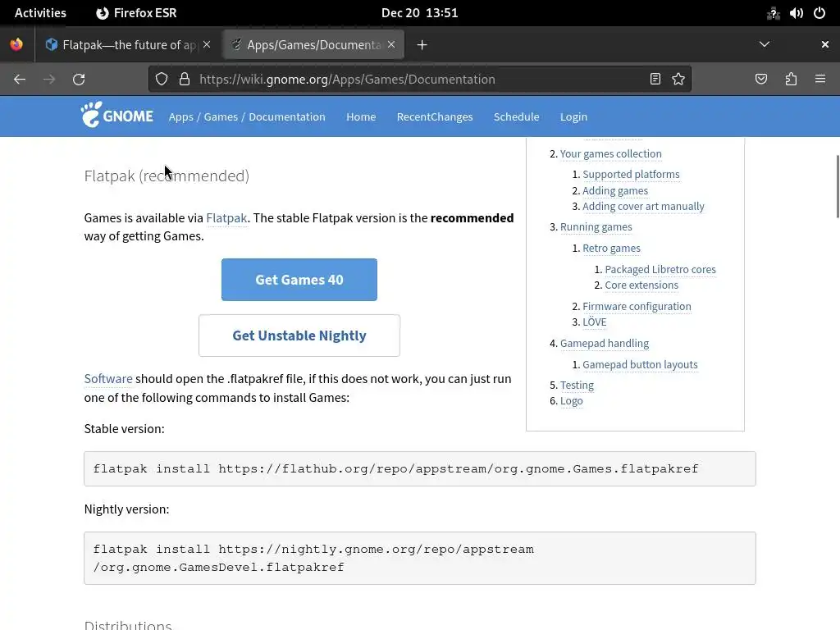This screenshot has height=630, width=840.
Task: Close the Flatpak tab
Action: pyautogui.click(x=207, y=44)
